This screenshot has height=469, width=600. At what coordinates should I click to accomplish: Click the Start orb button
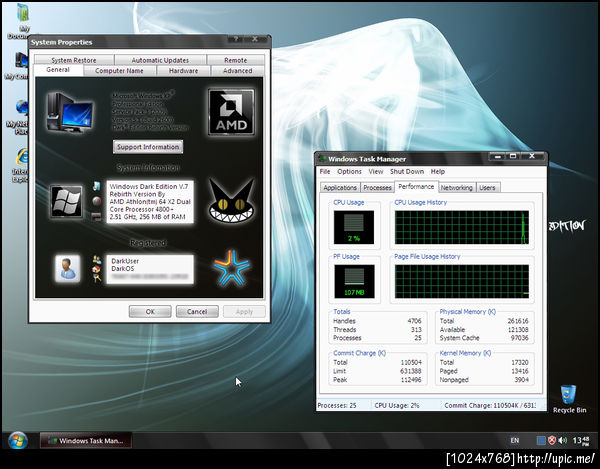[x=18, y=441]
